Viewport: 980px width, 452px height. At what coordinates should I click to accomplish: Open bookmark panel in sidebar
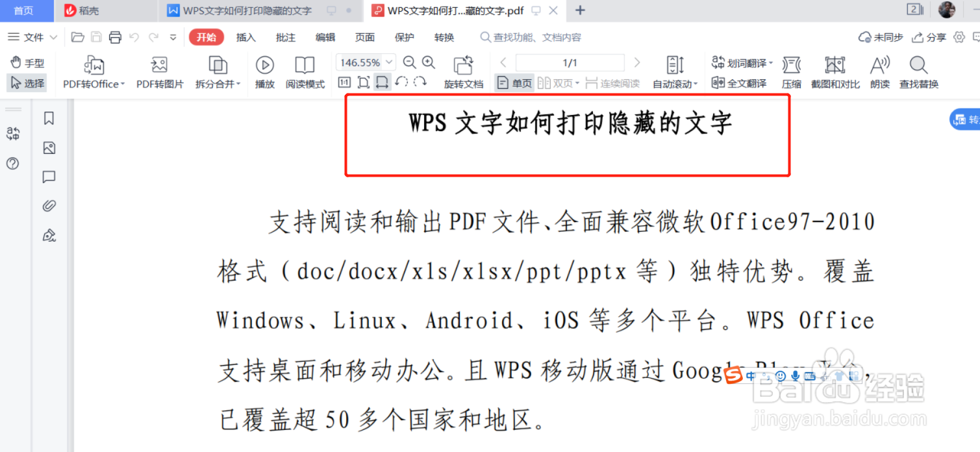click(x=49, y=118)
